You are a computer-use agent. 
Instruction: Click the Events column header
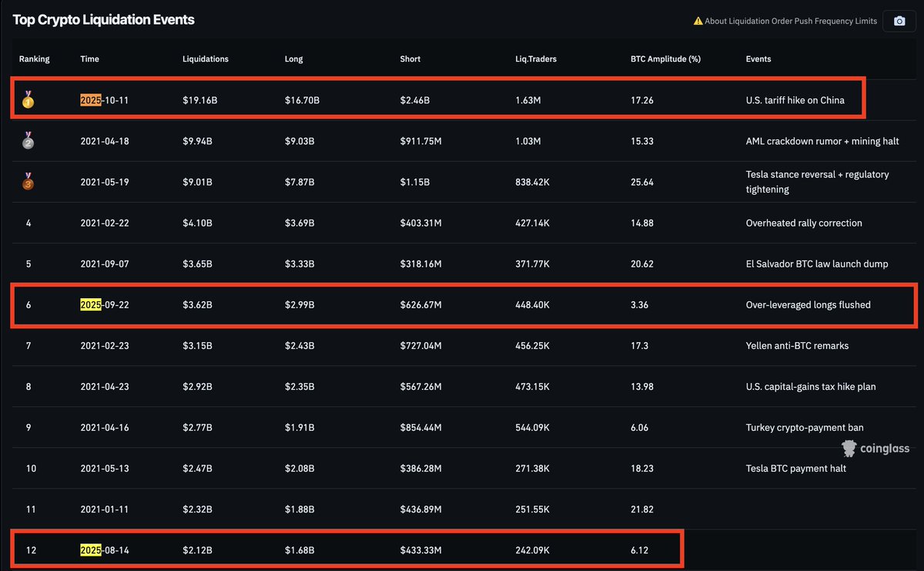758,59
